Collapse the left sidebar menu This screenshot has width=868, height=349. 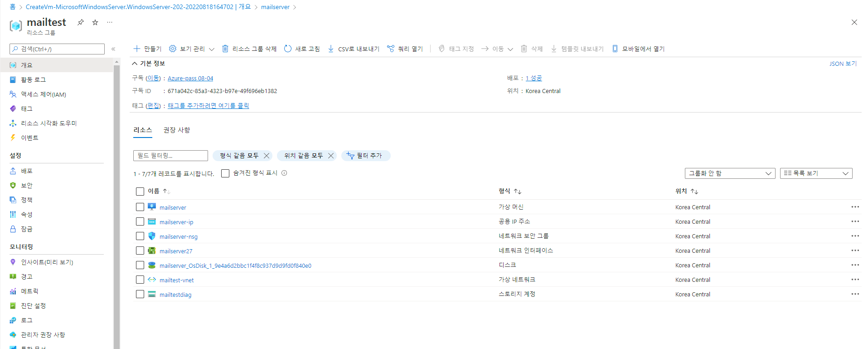pos(113,49)
